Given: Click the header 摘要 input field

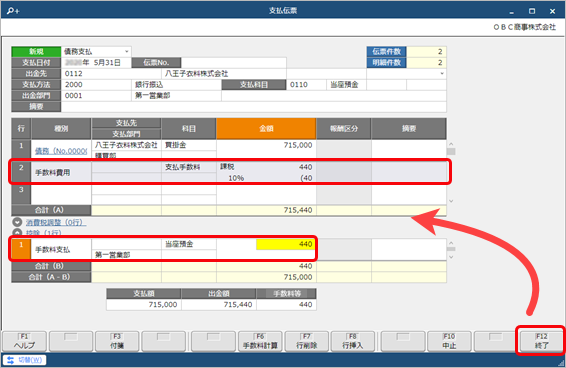Looking at the screenshot, I should tap(254, 107).
